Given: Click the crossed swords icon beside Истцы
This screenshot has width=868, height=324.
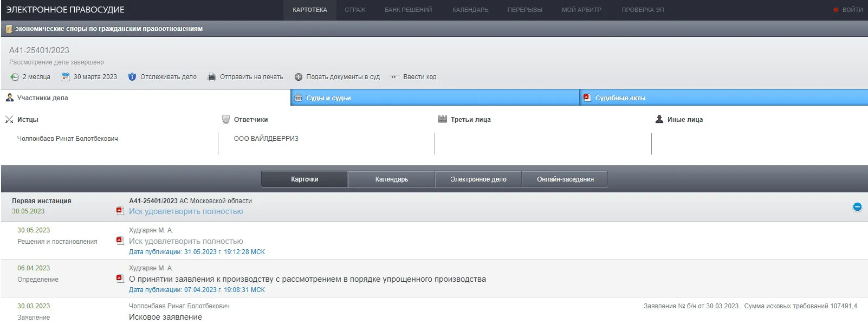Looking at the screenshot, I should point(9,119).
